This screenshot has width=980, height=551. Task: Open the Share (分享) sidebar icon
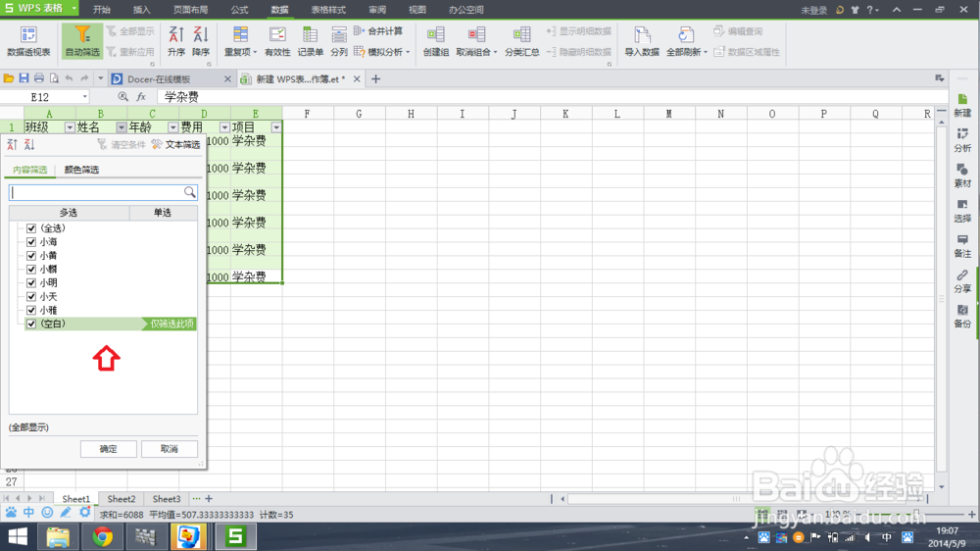(x=962, y=280)
